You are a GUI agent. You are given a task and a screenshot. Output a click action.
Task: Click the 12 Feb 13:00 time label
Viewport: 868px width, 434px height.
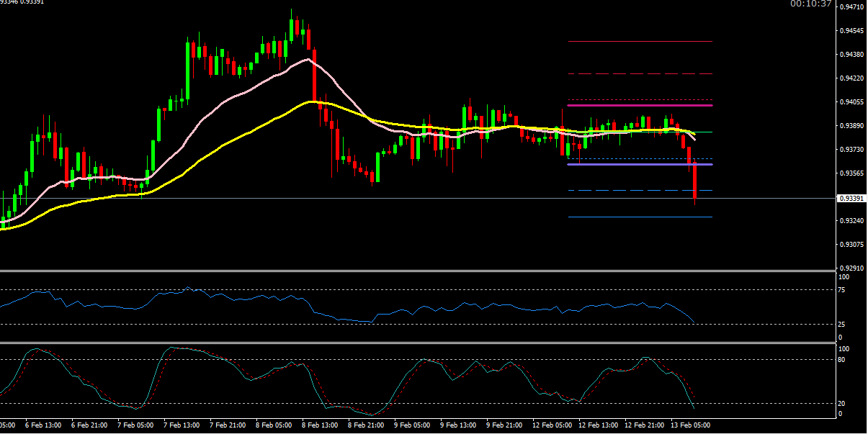pos(597,425)
